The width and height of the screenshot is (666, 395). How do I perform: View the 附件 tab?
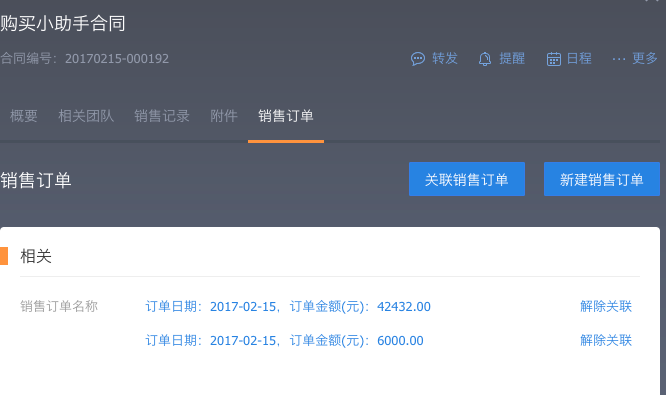224,116
